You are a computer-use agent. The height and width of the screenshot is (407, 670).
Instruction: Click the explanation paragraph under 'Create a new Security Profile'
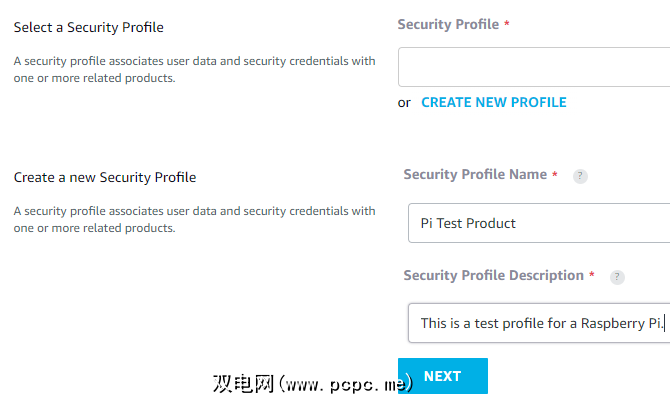coord(195,219)
